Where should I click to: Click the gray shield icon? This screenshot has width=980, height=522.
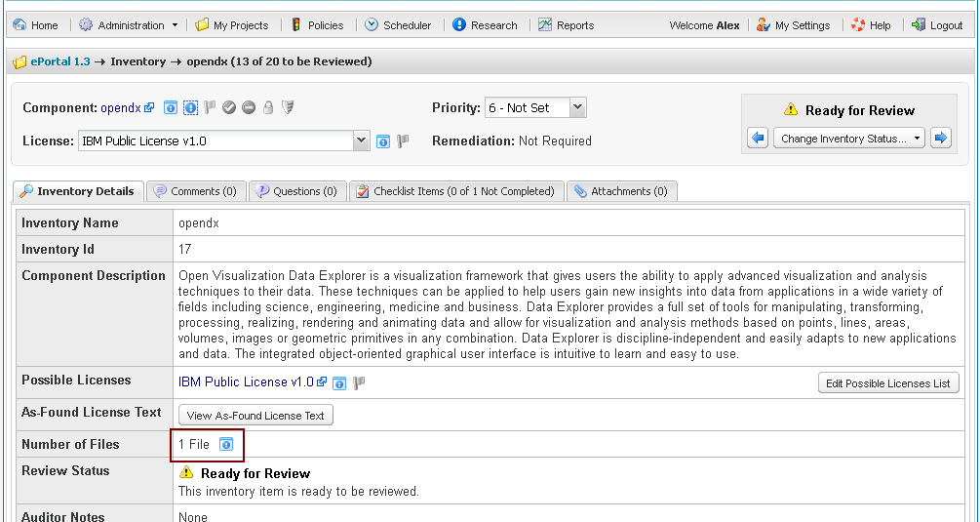(288, 107)
